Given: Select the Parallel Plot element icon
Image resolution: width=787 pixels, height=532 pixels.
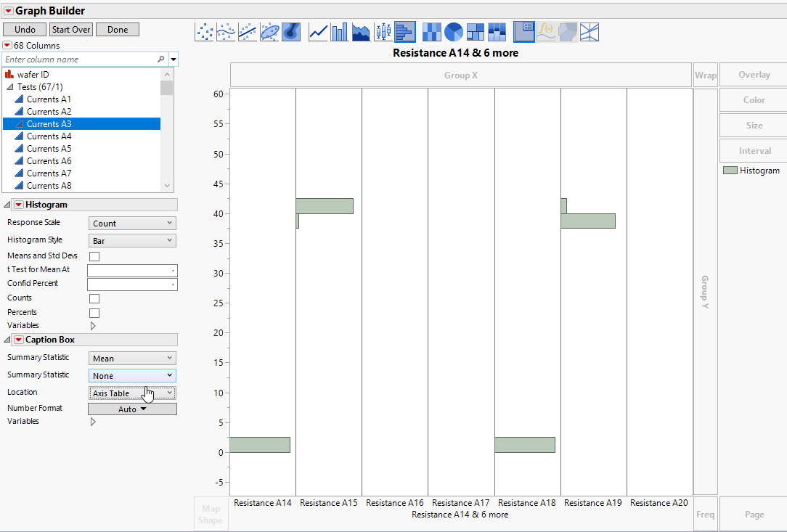Looking at the screenshot, I should tap(589, 31).
